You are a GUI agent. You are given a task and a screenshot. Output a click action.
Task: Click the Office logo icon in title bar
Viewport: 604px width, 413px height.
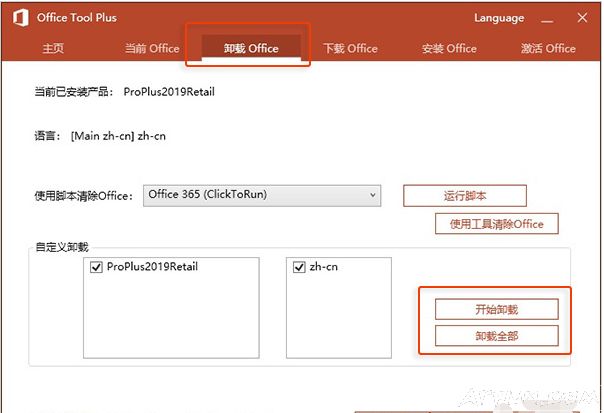click(20, 18)
